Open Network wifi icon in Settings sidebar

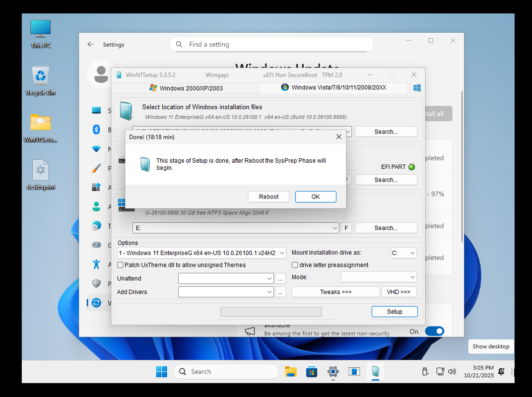pos(96,148)
